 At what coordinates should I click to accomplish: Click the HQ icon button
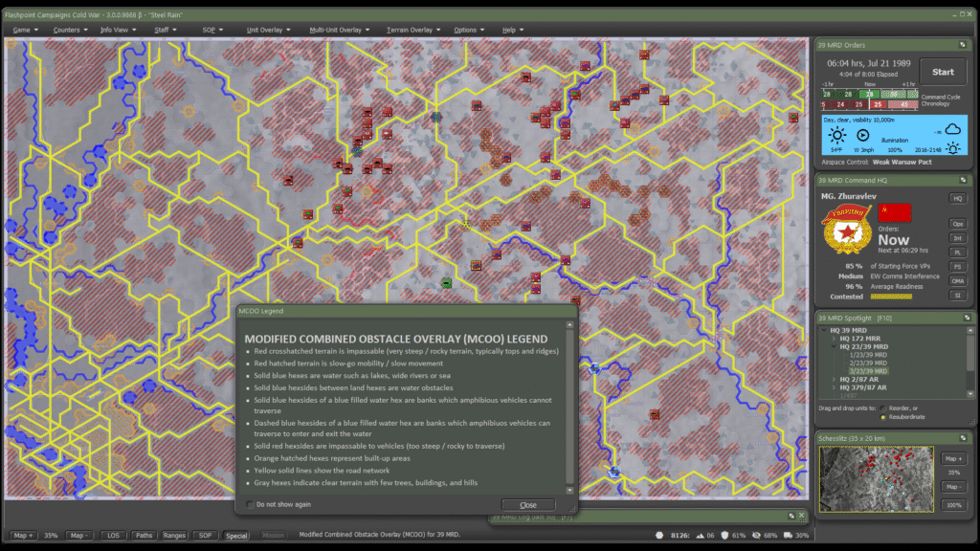[957, 198]
